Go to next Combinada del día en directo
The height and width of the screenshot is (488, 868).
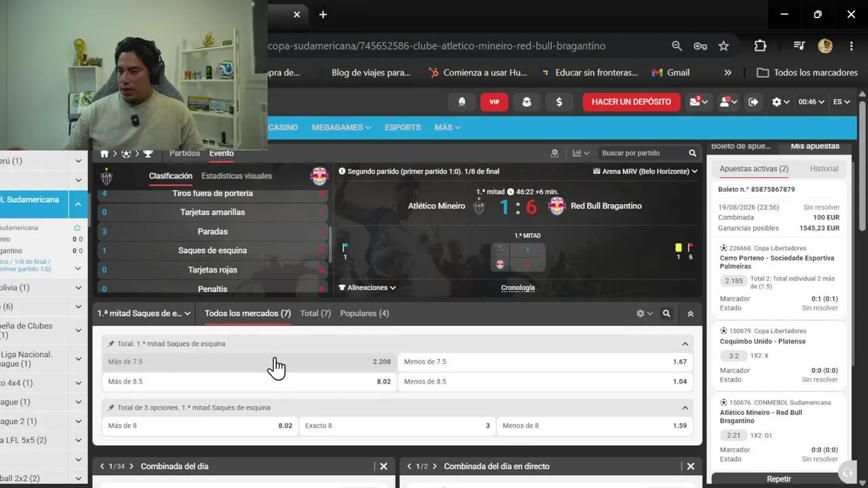click(x=435, y=466)
